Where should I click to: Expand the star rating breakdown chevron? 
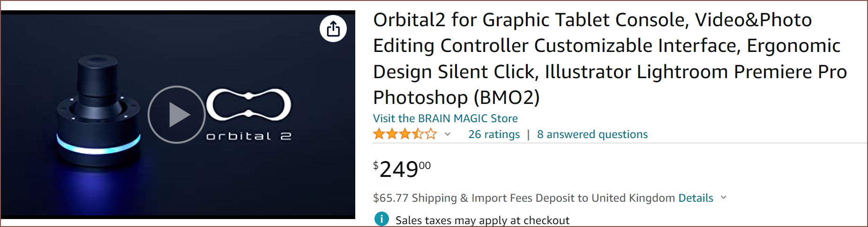(448, 134)
